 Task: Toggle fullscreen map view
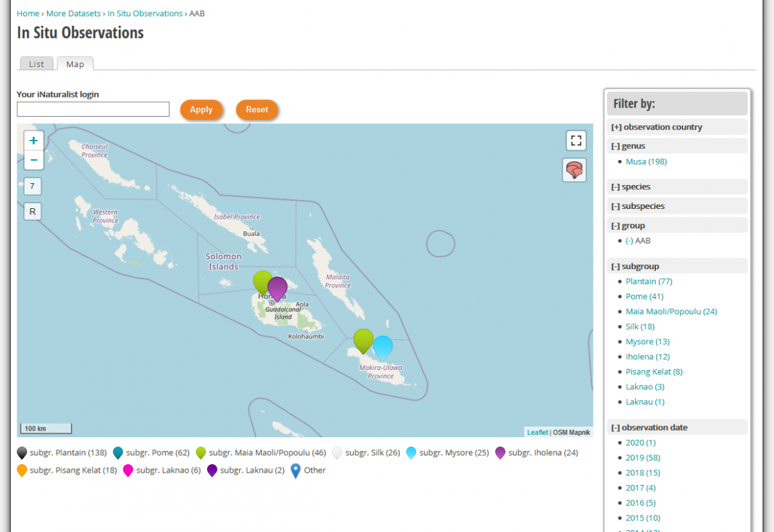[576, 141]
